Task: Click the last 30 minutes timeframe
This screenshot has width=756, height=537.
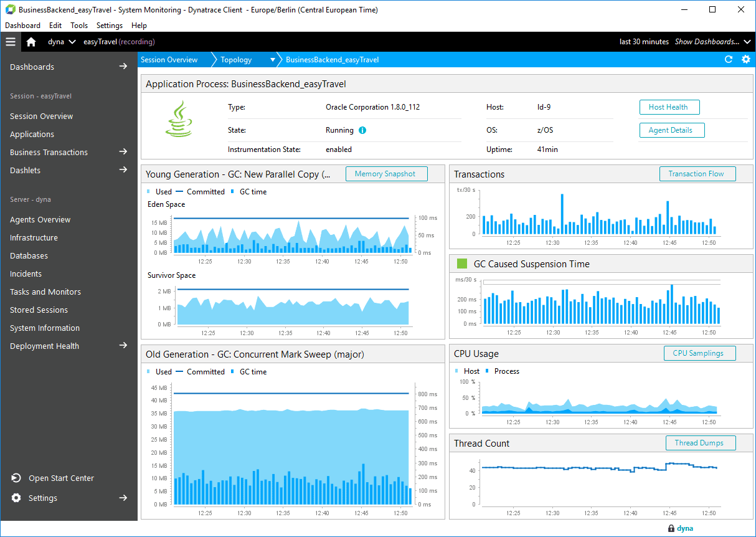Action: click(644, 42)
